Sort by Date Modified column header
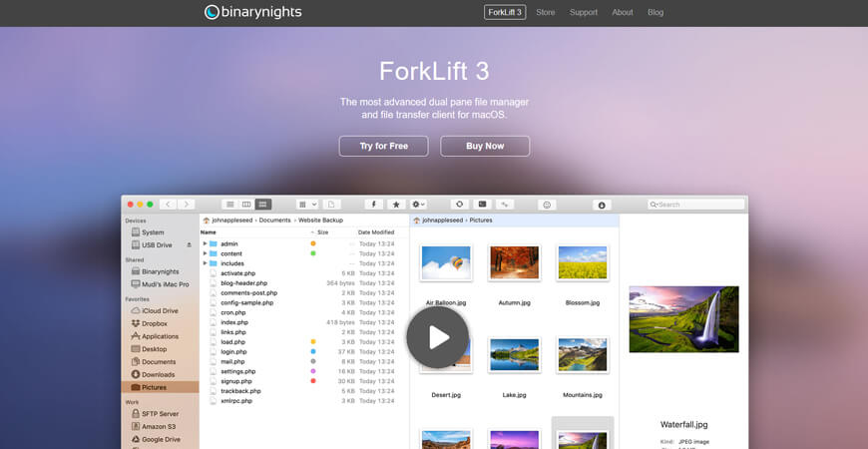 tap(376, 232)
